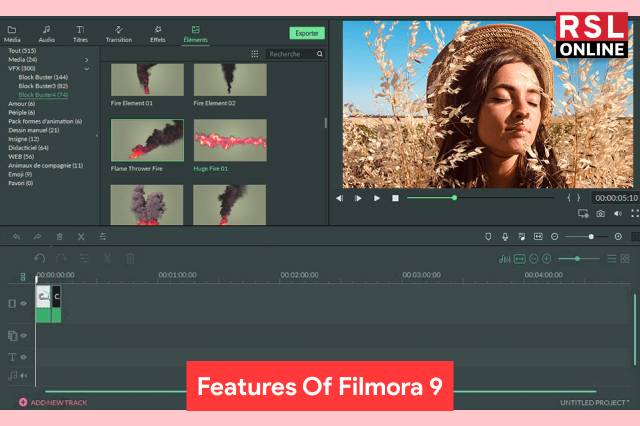Click the curly-brace in/out markers
Image resolution: width=640 pixels, height=426 pixels.
[x=573, y=198]
